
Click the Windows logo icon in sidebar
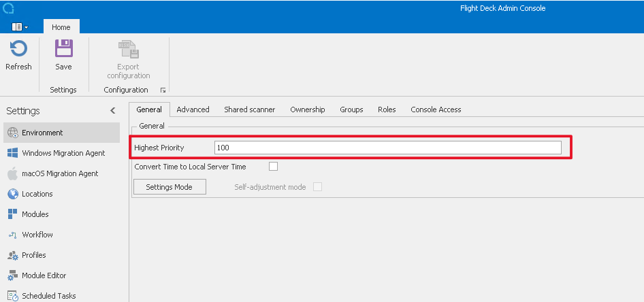click(x=13, y=153)
